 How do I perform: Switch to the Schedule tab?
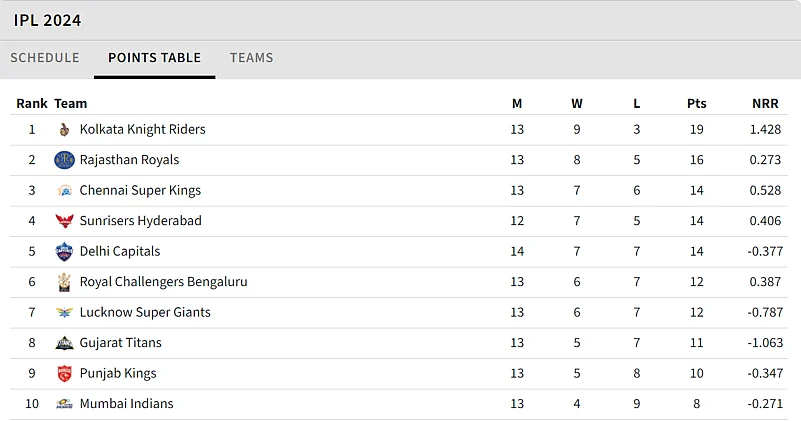pos(45,58)
